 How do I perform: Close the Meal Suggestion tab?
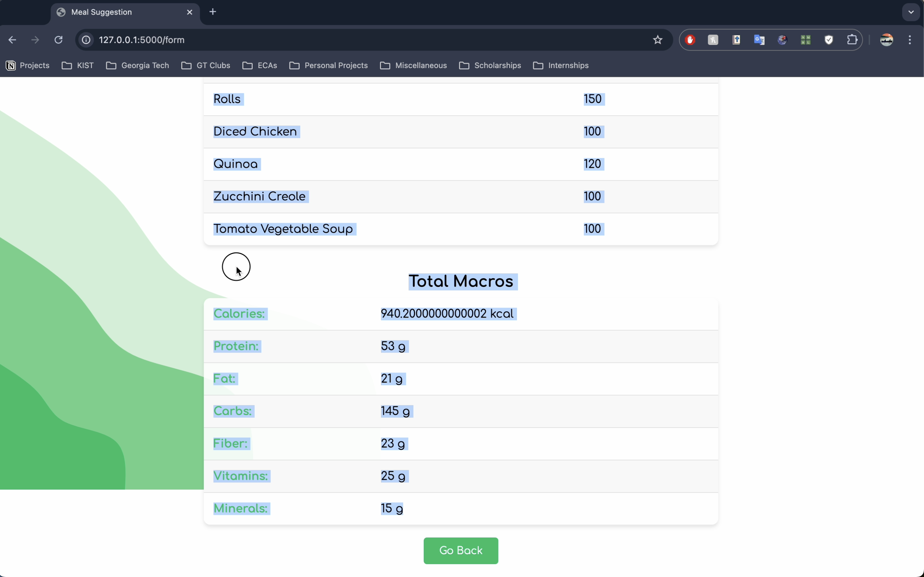[190, 12]
